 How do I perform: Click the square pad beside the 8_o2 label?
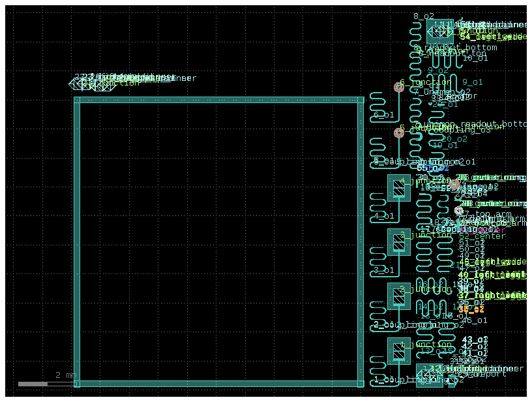(x=440, y=31)
